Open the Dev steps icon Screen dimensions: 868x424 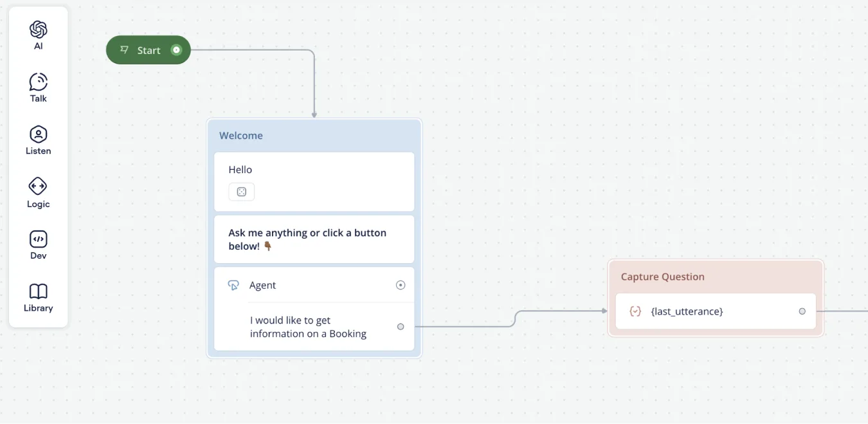[x=38, y=239]
